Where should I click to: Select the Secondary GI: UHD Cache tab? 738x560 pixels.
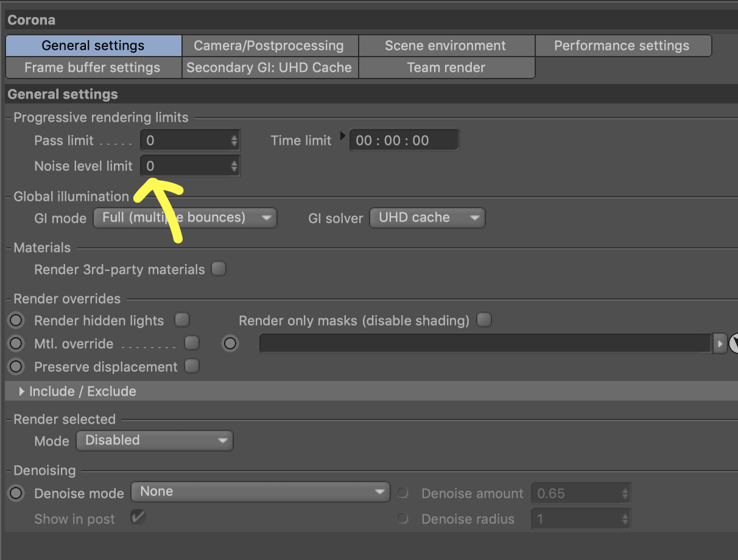click(x=270, y=68)
